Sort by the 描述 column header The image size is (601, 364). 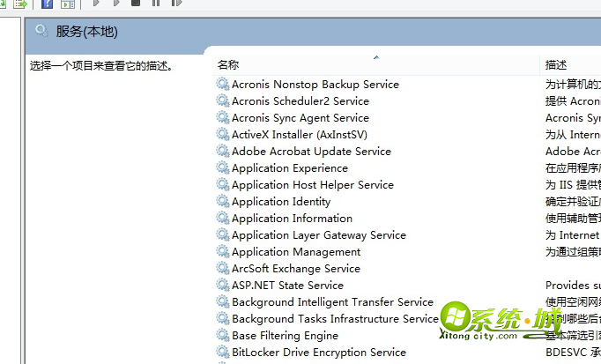(x=570, y=64)
